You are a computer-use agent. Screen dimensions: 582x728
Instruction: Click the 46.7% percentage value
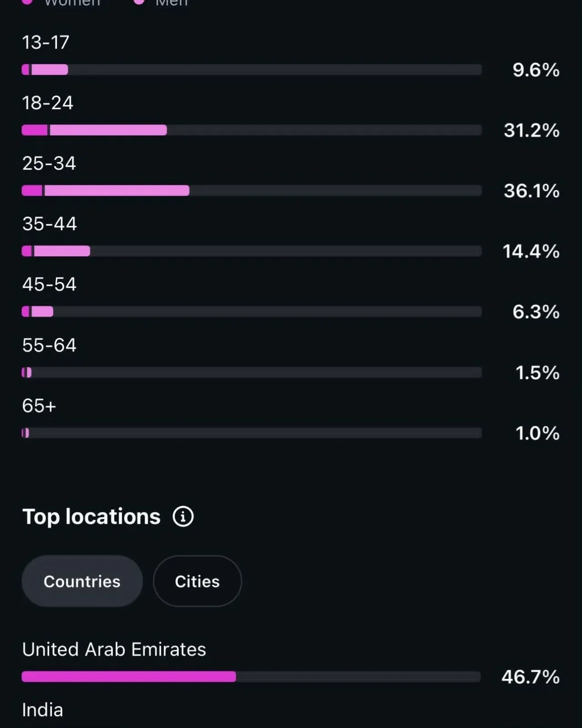(x=531, y=677)
